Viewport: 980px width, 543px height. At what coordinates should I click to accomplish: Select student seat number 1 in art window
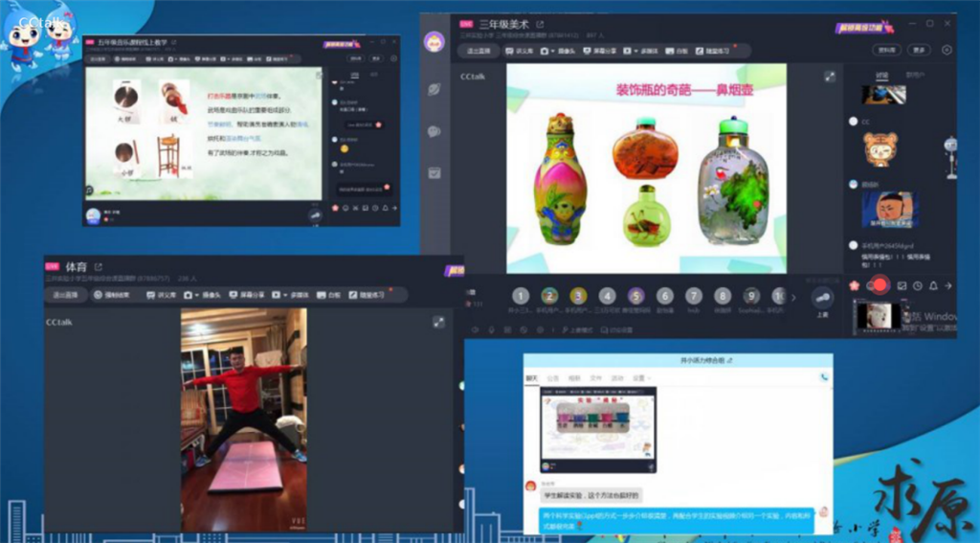pos(521,295)
